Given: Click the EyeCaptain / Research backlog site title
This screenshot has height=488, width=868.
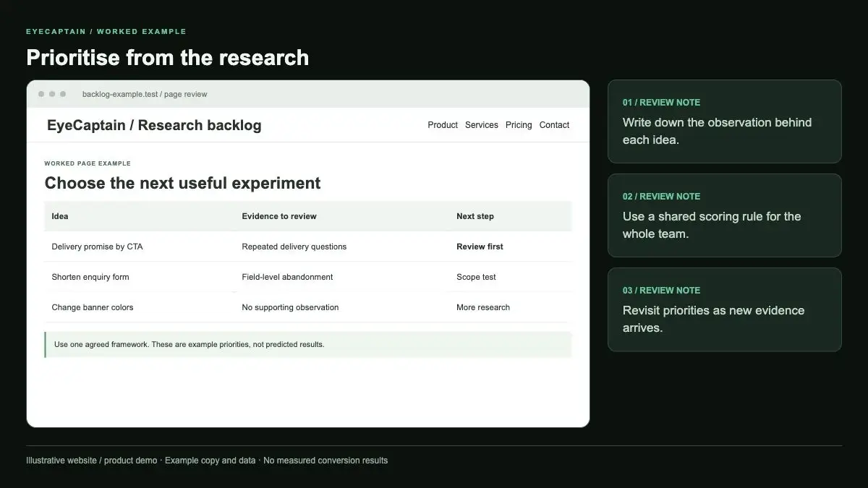Looking at the screenshot, I should (x=154, y=125).
